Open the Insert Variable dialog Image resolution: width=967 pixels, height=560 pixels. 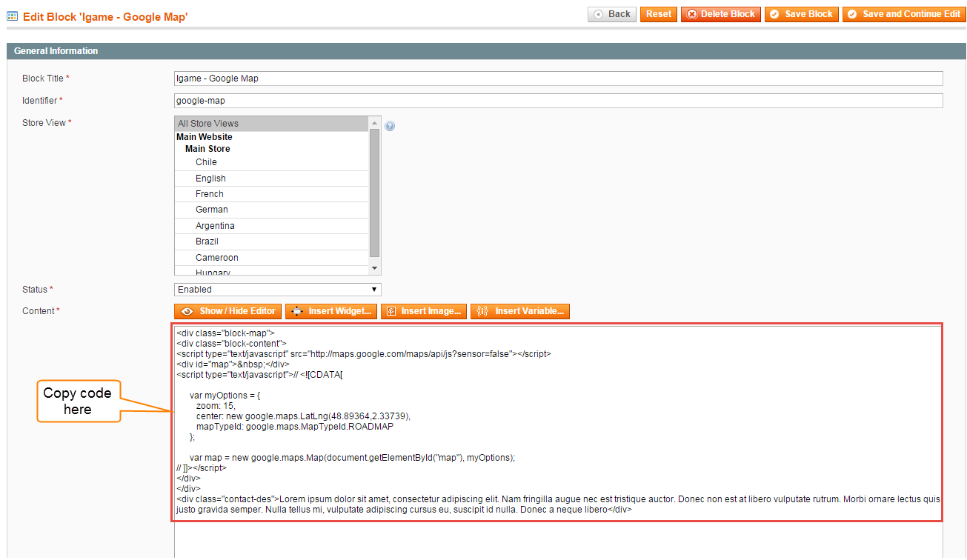[520, 312]
